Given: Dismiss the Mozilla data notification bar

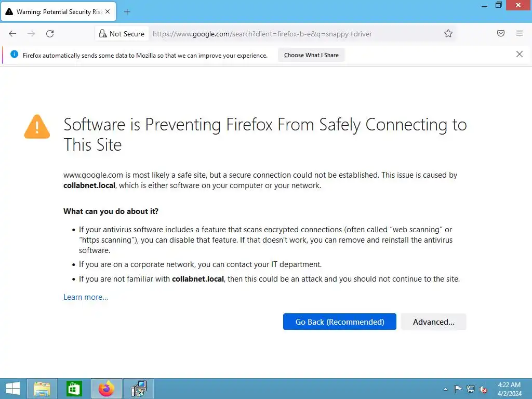Looking at the screenshot, I should (520, 54).
